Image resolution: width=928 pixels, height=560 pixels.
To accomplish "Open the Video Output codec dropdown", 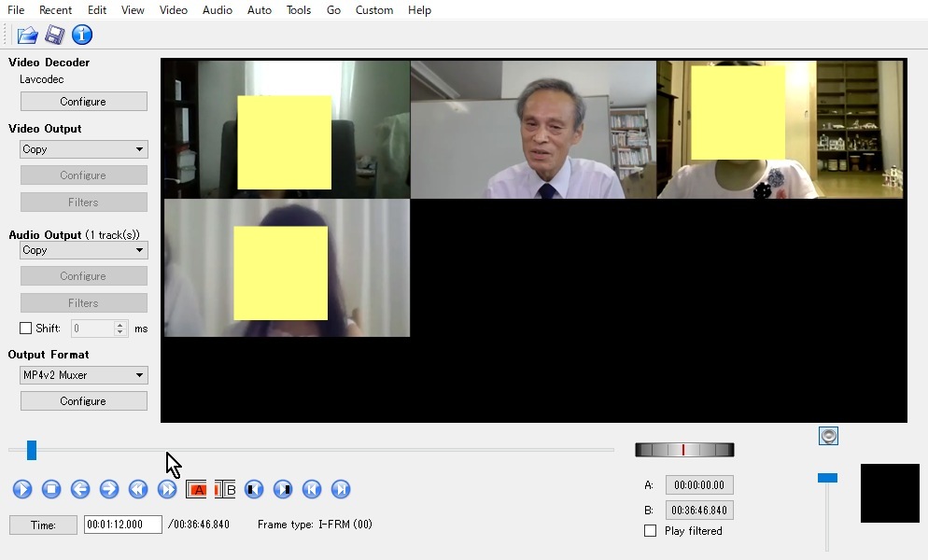I will (x=83, y=149).
